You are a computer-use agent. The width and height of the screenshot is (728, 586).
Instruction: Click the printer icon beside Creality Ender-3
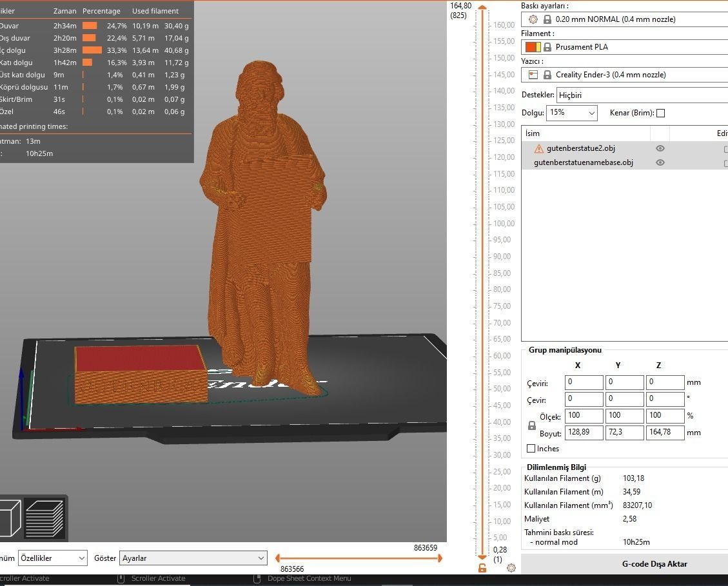tap(533, 75)
